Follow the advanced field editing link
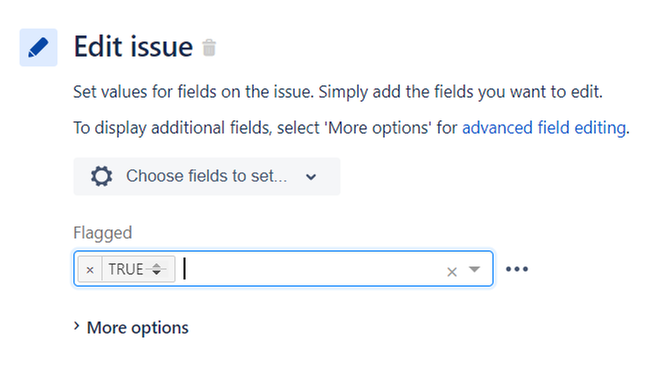This screenshot has width=665, height=382. (544, 128)
